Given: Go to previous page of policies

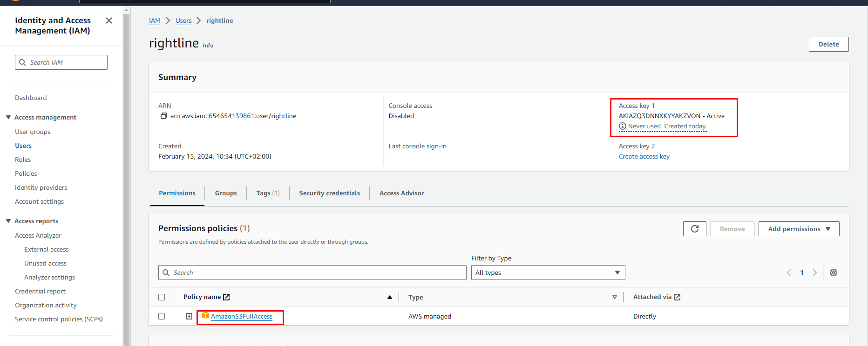Looking at the screenshot, I should pyautogui.click(x=789, y=273).
